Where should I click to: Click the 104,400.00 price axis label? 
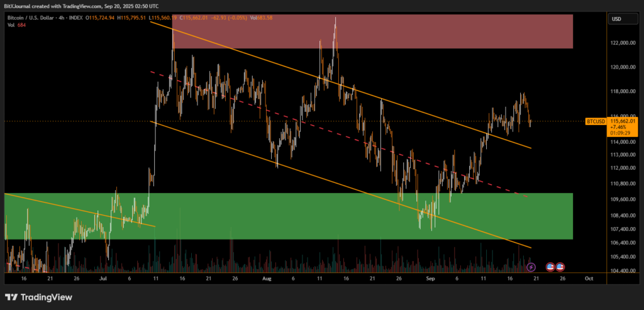pyautogui.click(x=624, y=272)
